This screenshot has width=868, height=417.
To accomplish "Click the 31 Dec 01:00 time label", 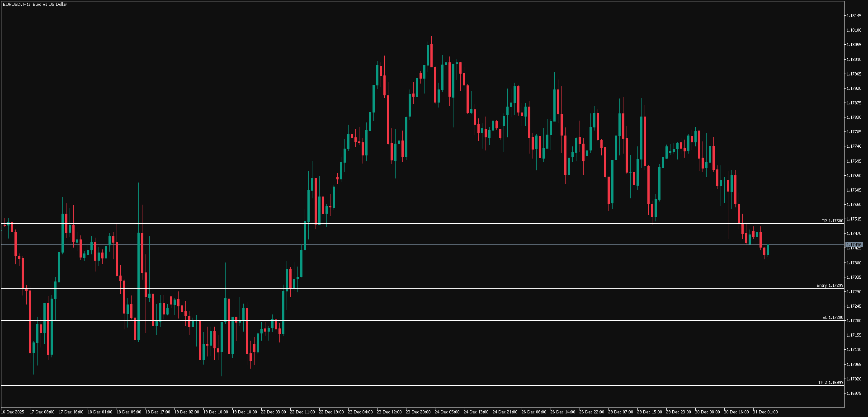I will (765, 412).
